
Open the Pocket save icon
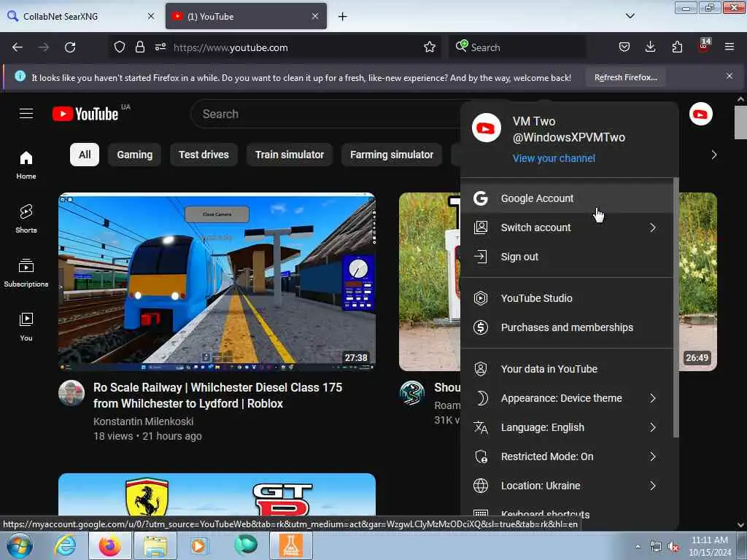coord(624,47)
